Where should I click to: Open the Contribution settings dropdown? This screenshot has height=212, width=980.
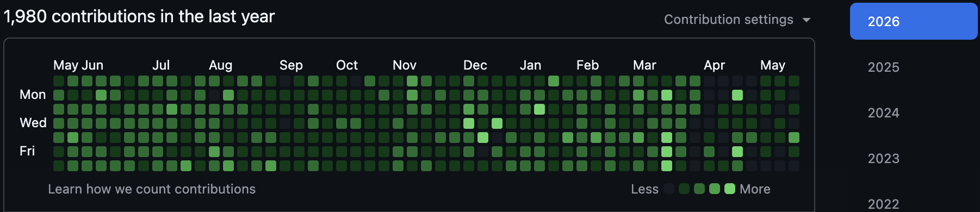(737, 20)
